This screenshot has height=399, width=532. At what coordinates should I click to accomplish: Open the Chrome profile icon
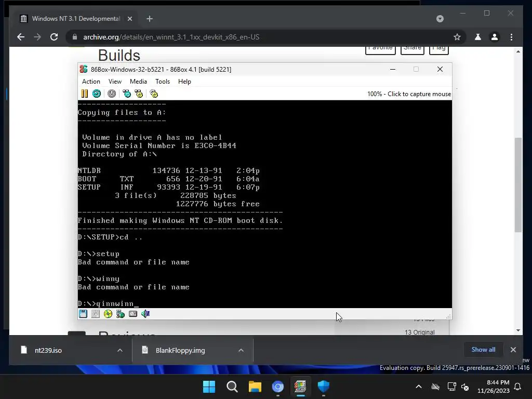pos(495,37)
